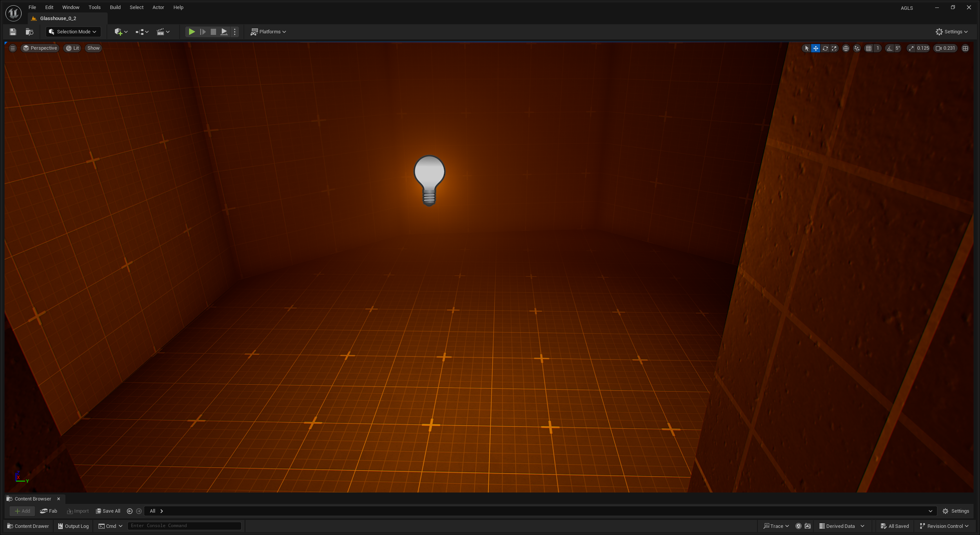Open the Perspective view mode menu

(x=40, y=48)
